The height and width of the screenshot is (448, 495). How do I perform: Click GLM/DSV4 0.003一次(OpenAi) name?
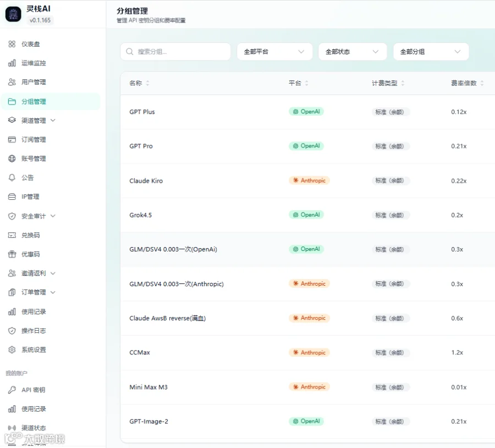click(173, 249)
